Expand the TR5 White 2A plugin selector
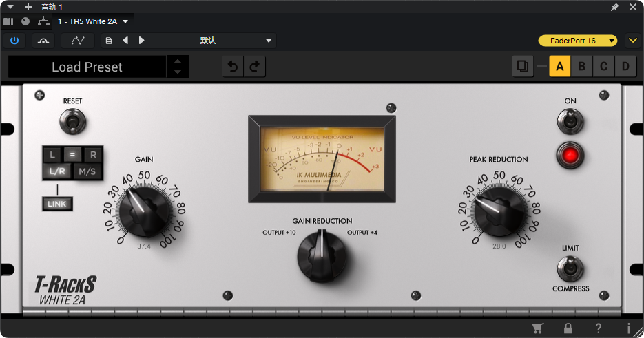644x338 pixels. pos(93,21)
